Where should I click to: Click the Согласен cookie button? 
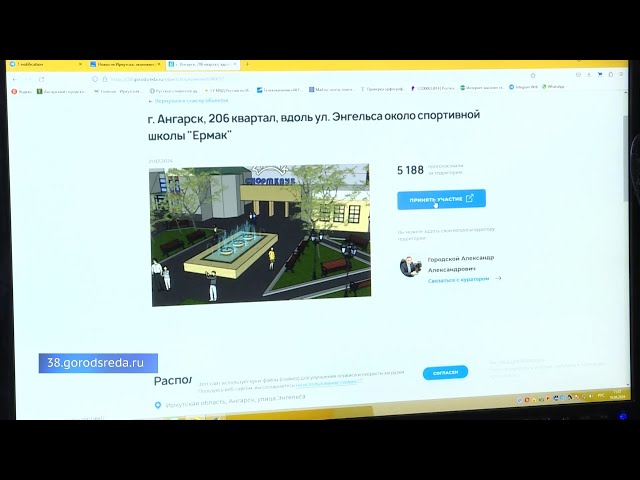[x=445, y=372]
